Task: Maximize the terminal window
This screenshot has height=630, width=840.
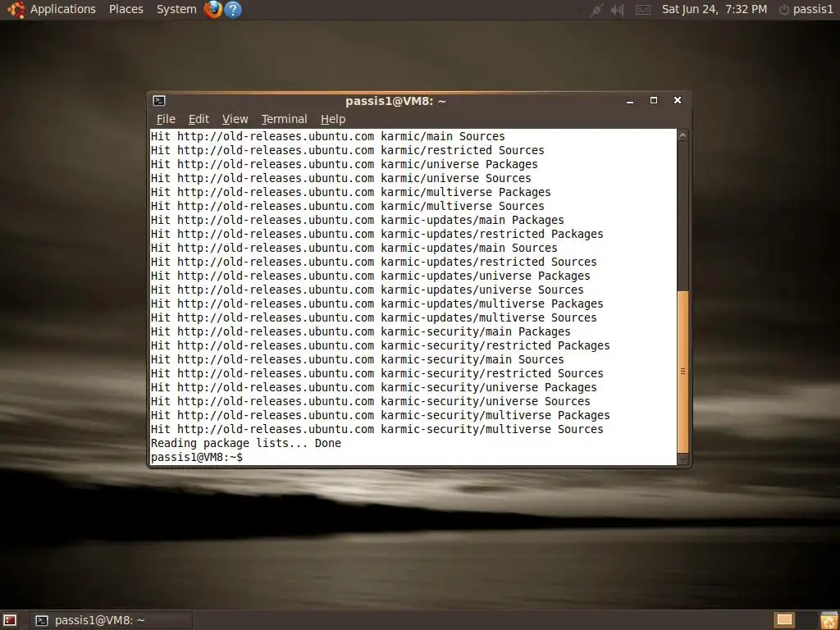Action: [654, 100]
